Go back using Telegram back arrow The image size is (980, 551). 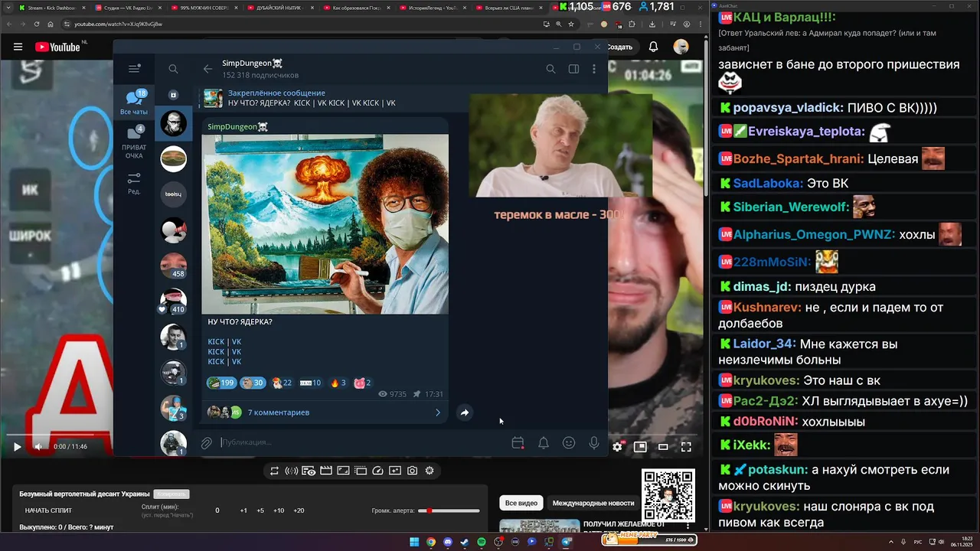207,69
